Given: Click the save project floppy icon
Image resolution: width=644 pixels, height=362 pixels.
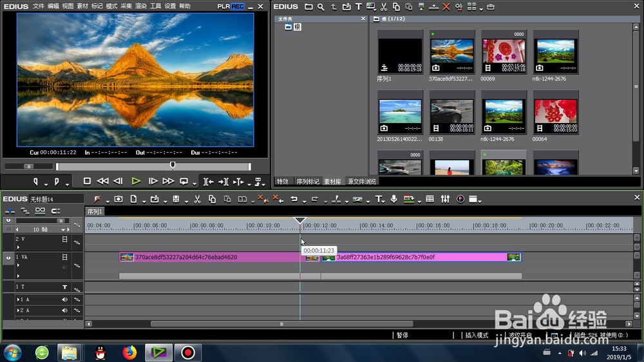Looking at the screenshot, I should [x=176, y=199].
